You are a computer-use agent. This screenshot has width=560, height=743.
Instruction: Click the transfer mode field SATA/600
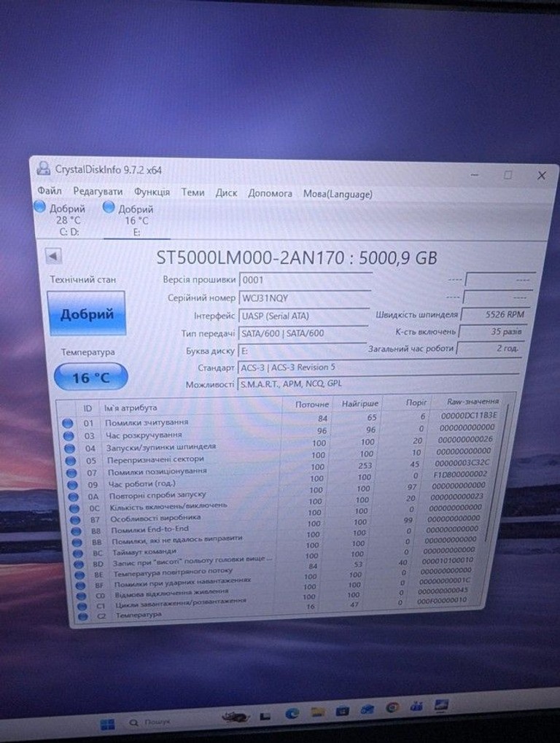pos(303,333)
